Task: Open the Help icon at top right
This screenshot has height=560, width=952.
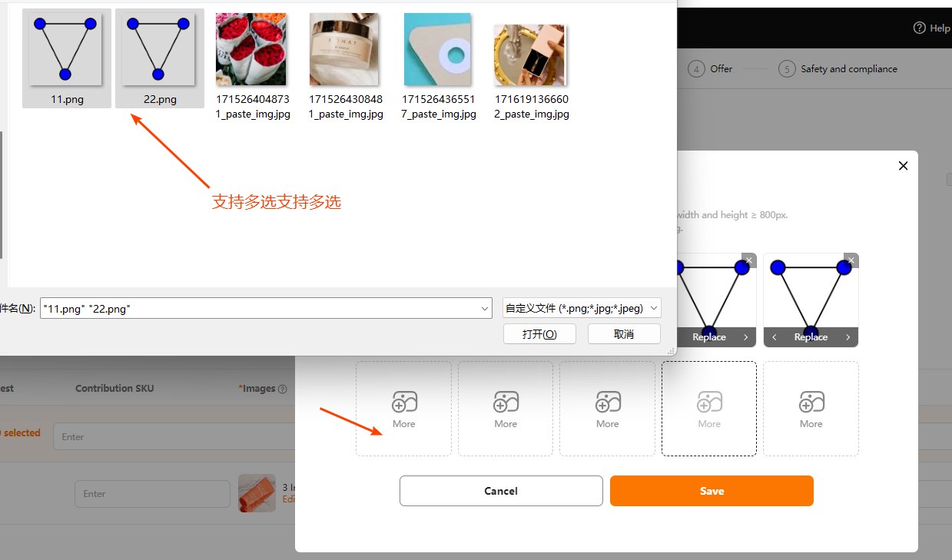Action: pos(920,28)
